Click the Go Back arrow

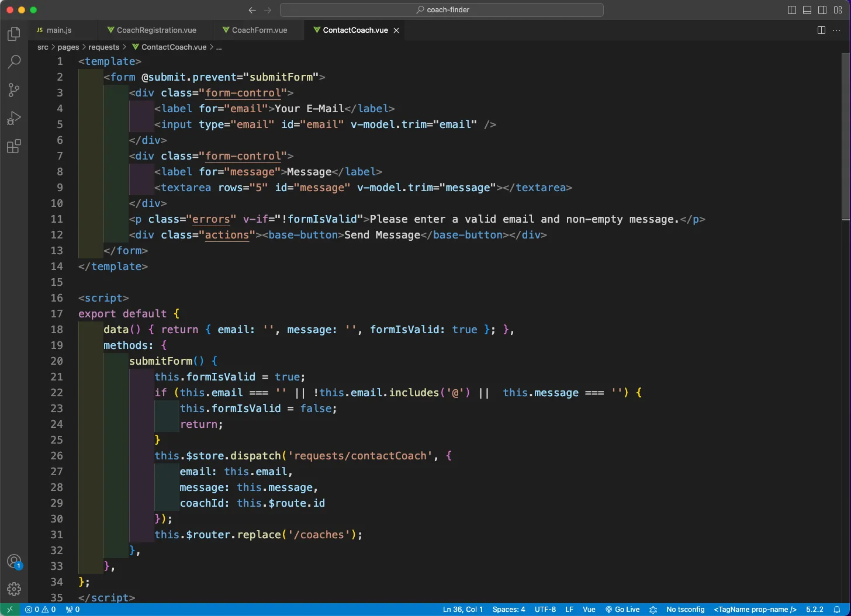[252, 10]
